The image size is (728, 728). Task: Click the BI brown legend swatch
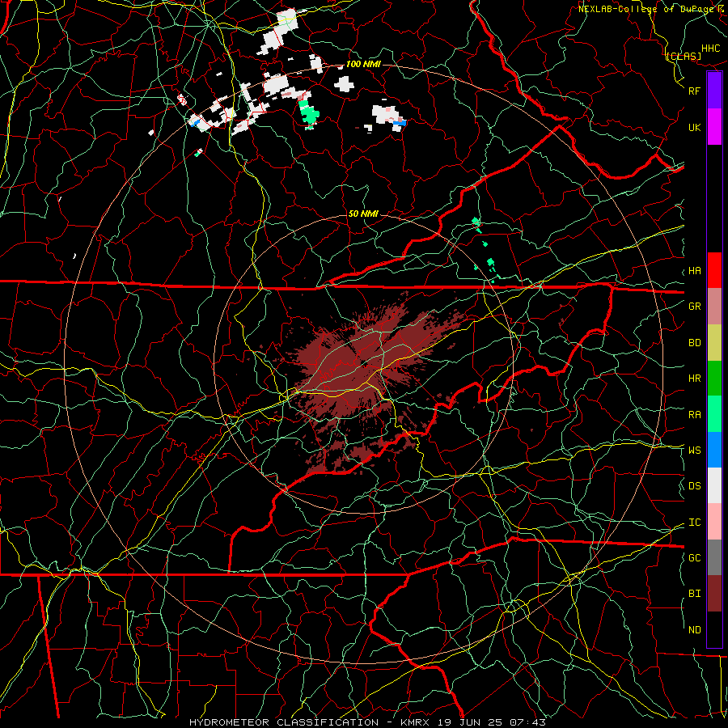pyautogui.click(x=714, y=594)
